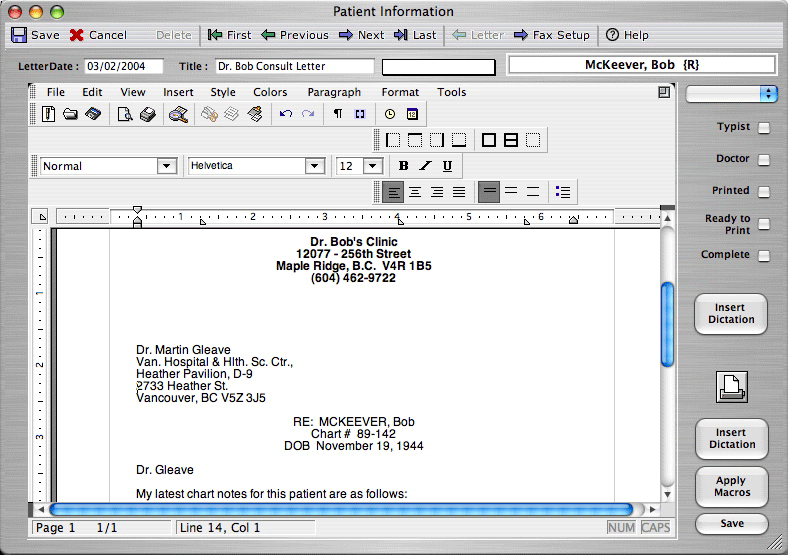Click Apply Macros button
Viewport: 788px width, 555px height.
732,487
